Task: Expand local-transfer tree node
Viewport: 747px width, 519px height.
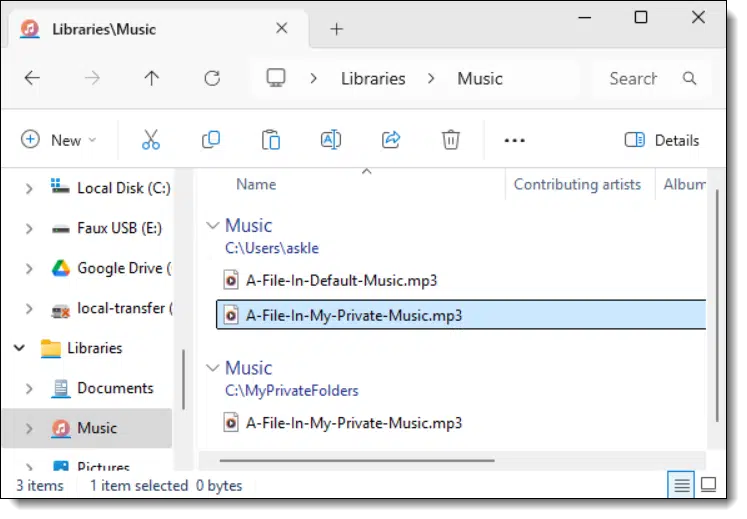Action: pyautogui.click(x=29, y=309)
